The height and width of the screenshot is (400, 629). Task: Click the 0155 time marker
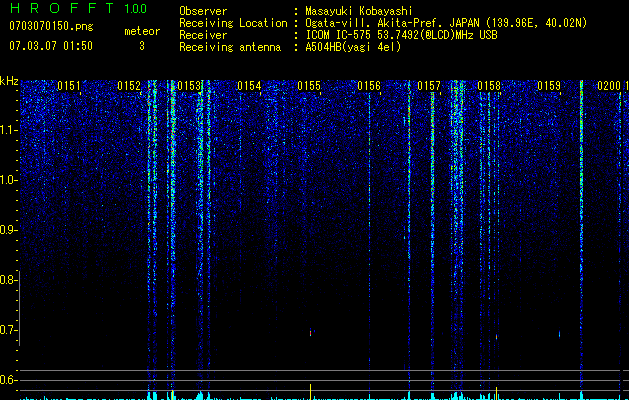tap(309, 86)
